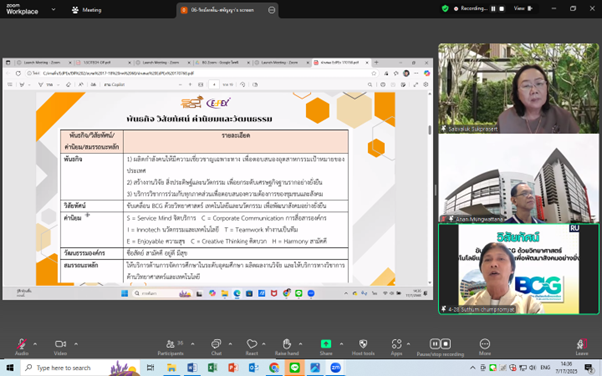
Task: Open the new tab plus in shared browser
Action: click(x=376, y=62)
